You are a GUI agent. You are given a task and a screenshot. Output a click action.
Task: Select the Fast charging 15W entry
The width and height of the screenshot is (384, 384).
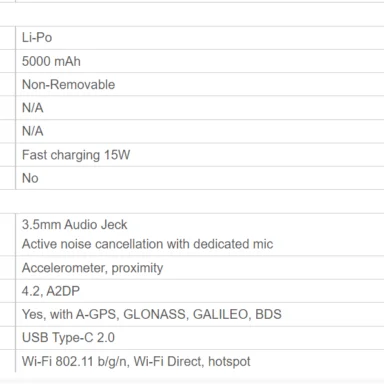coord(76,155)
